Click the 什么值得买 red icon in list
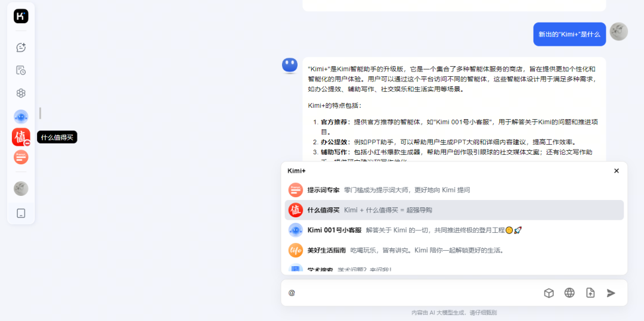644x321 pixels. (295, 210)
